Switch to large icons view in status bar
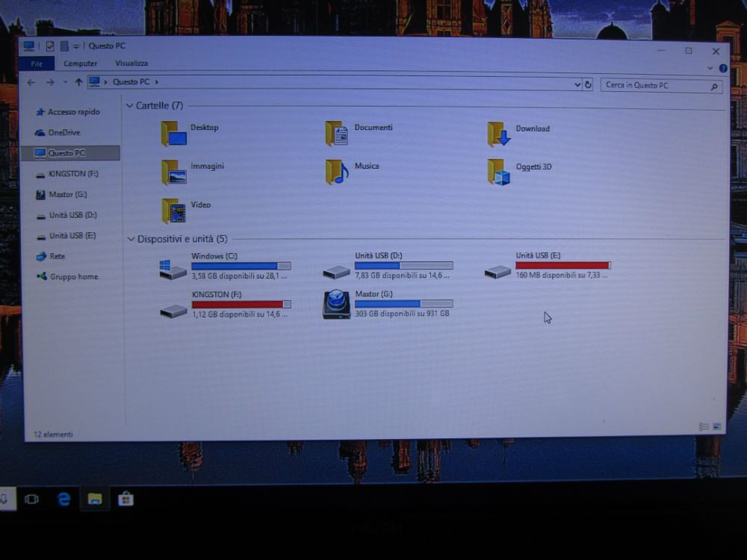This screenshot has width=747, height=560. click(717, 427)
